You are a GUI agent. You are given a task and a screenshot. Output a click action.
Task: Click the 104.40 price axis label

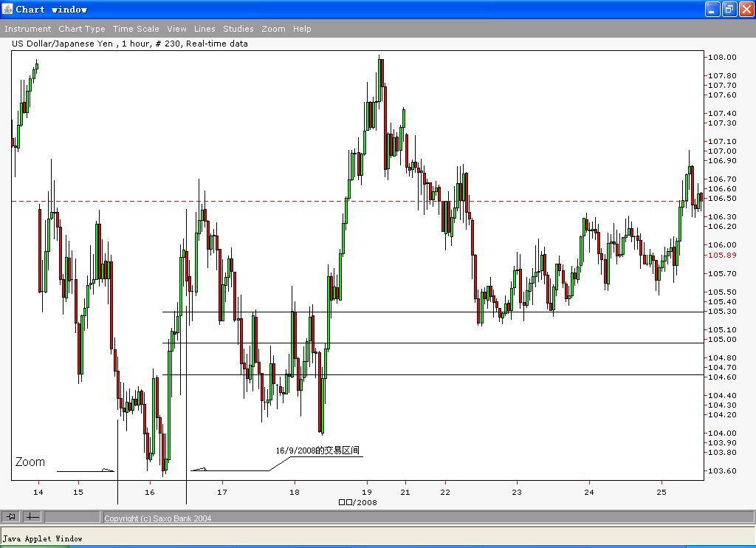(x=722, y=395)
